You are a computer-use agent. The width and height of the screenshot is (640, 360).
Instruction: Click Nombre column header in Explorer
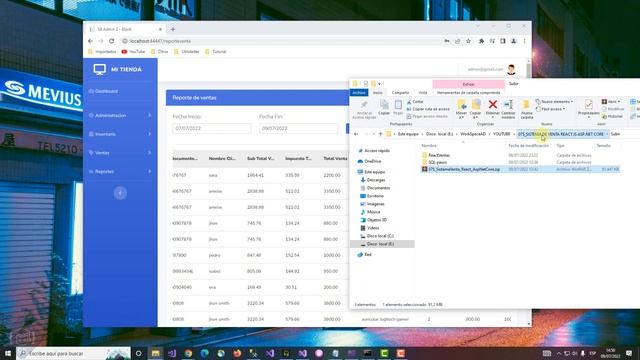click(429, 145)
